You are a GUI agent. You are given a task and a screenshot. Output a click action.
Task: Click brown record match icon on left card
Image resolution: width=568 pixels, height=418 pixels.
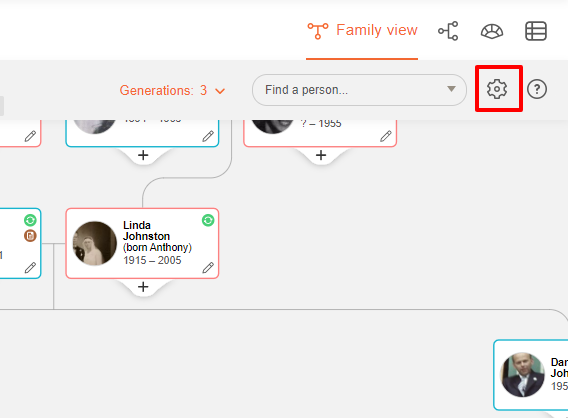pos(30,236)
